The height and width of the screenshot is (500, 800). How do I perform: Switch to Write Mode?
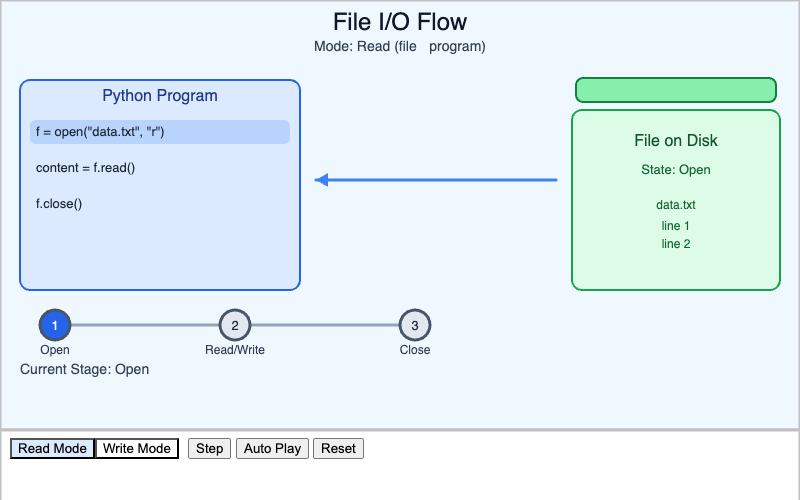(x=137, y=448)
